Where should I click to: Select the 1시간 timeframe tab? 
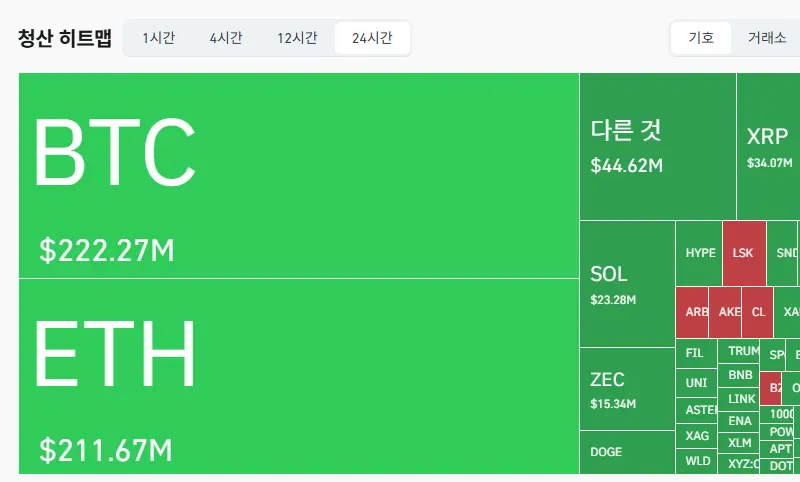click(159, 38)
